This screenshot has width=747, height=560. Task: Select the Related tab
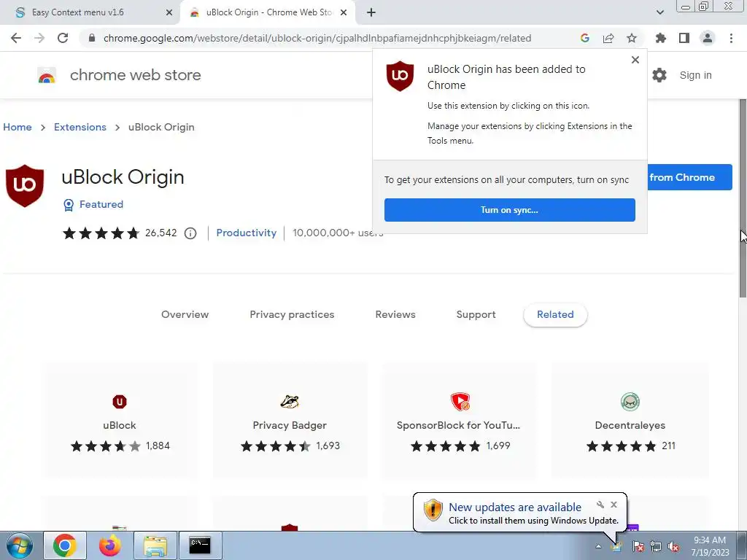pyautogui.click(x=555, y=315)
